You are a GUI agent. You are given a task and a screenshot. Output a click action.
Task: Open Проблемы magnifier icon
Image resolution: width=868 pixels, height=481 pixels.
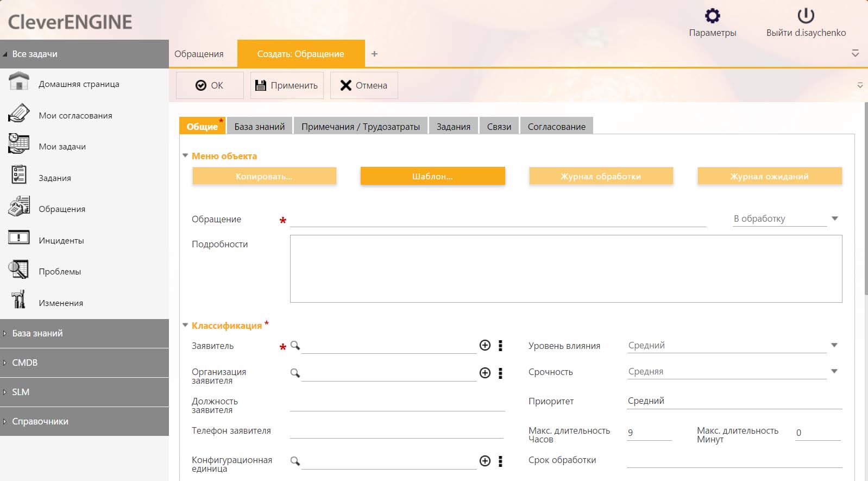pyautogui.click(x=19, y=269)
